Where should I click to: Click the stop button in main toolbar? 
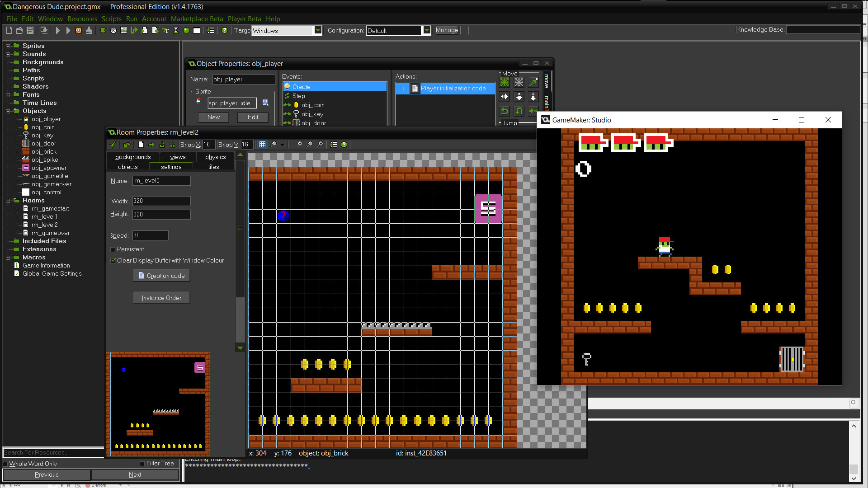pos(77,30)
